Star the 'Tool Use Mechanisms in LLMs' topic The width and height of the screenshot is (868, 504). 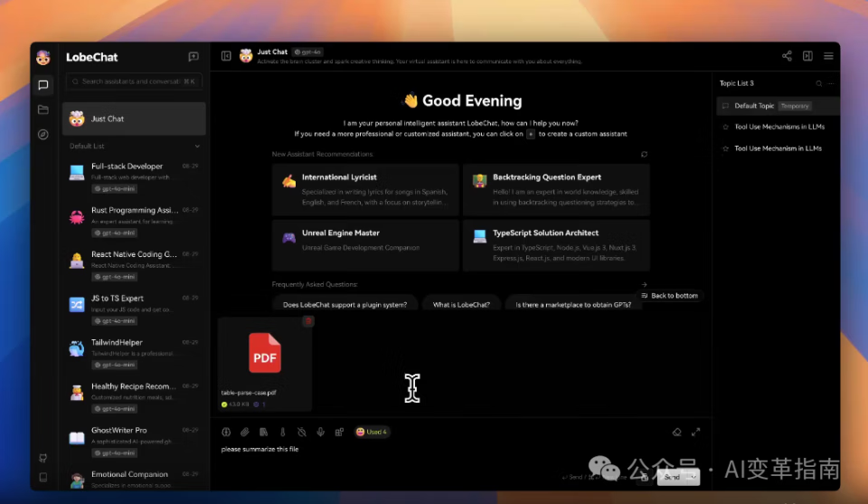[726, 127]
